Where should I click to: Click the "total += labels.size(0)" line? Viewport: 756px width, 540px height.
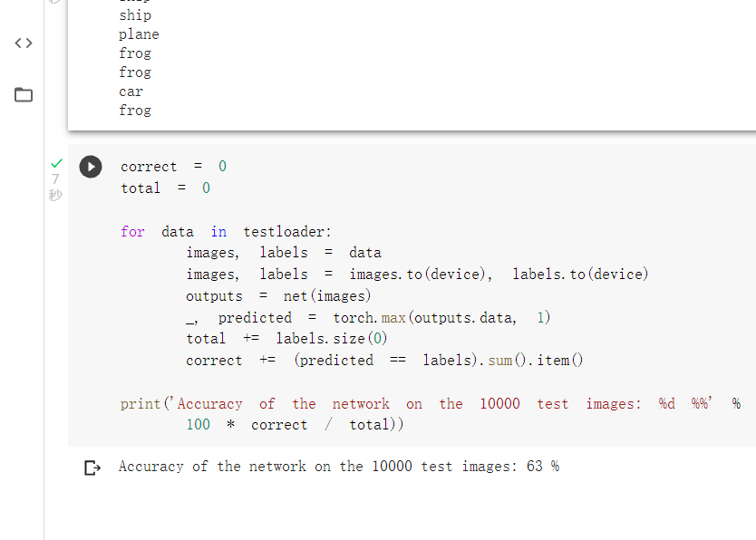tap(287, 339)
